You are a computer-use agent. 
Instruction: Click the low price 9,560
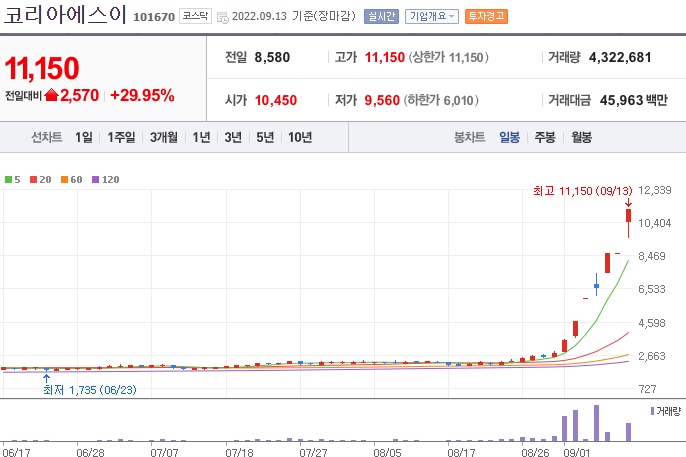[x=382, y=100]
